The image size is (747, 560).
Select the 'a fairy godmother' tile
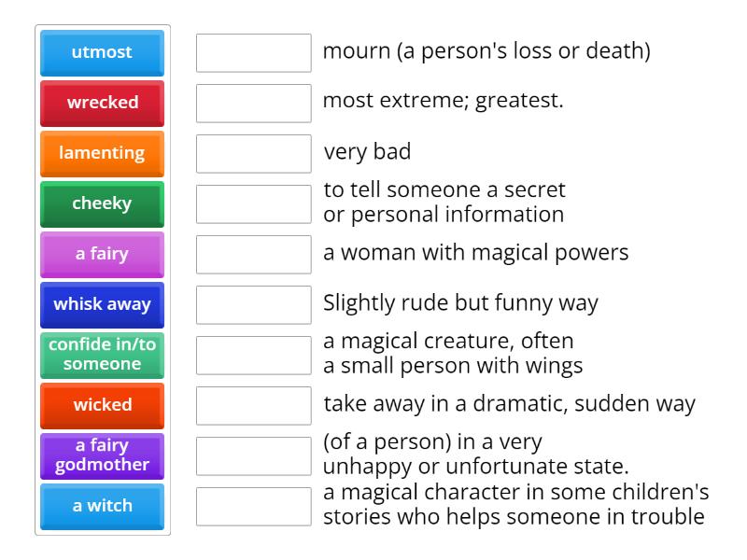[x=102, y=455]
